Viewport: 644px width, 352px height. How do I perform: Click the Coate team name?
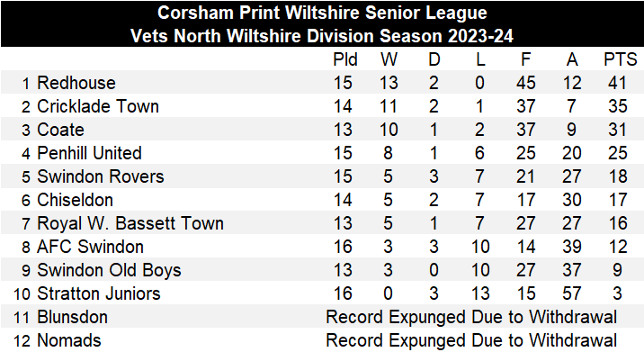(61, 130)
